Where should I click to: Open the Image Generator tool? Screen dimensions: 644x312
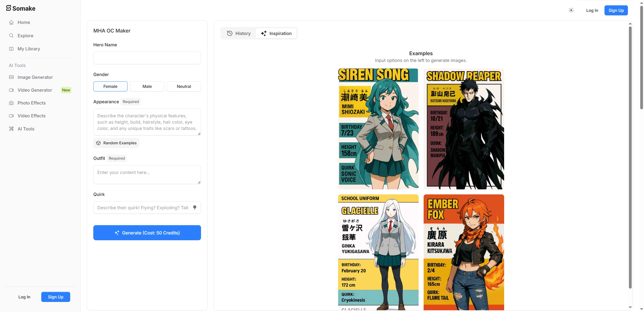point(35,77)
